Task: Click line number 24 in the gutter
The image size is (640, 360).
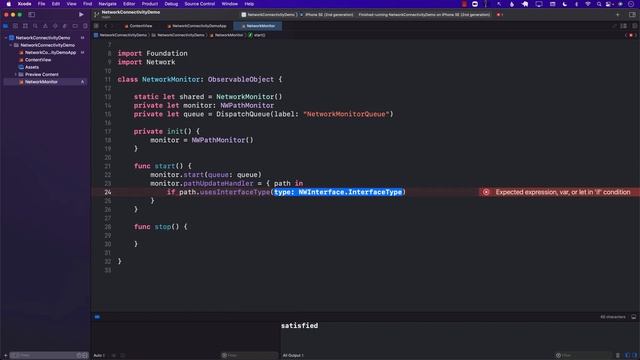Action: point(107,192)
